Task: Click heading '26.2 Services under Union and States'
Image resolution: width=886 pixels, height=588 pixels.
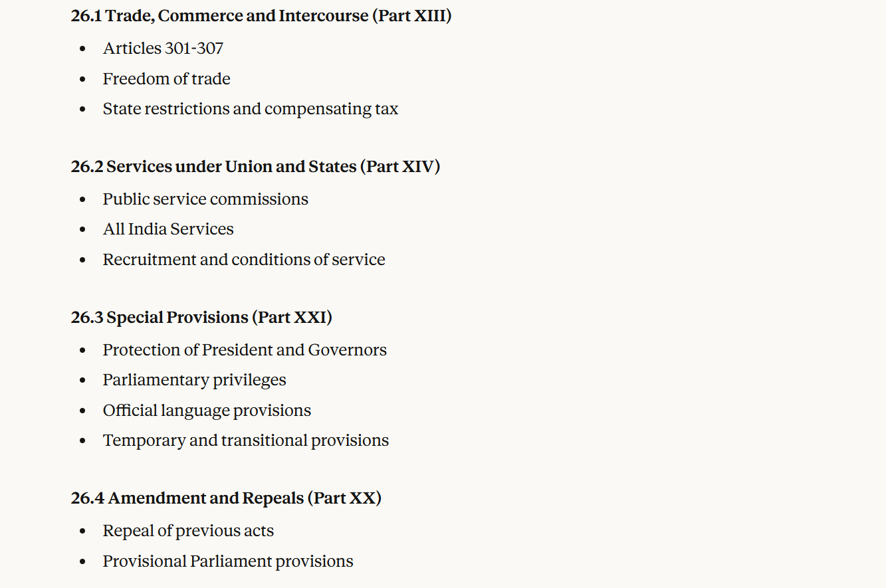Action: 255,166
